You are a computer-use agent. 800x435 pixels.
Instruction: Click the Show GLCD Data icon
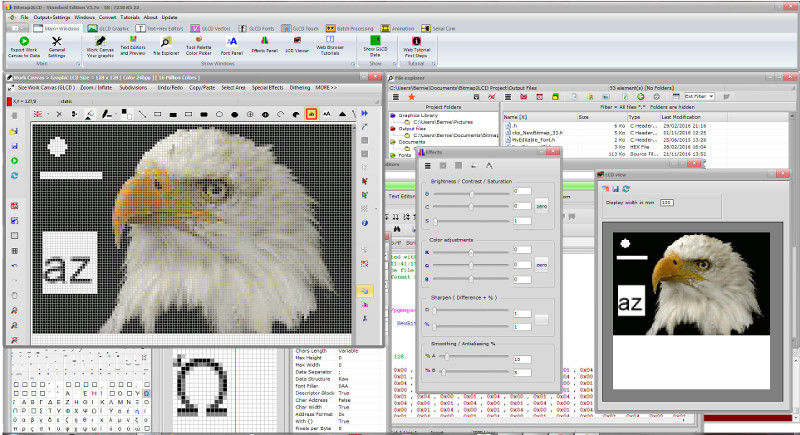[376, 40]
